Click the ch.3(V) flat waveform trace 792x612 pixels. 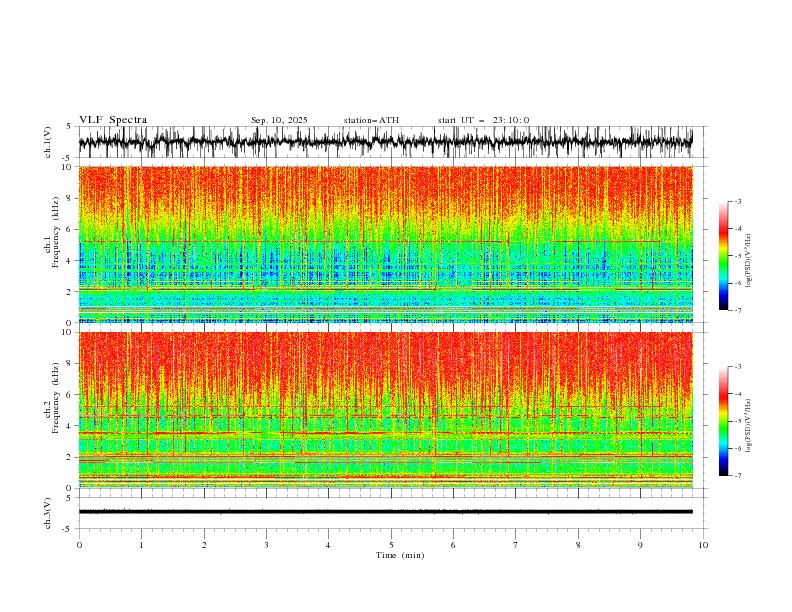click(385, 512)
